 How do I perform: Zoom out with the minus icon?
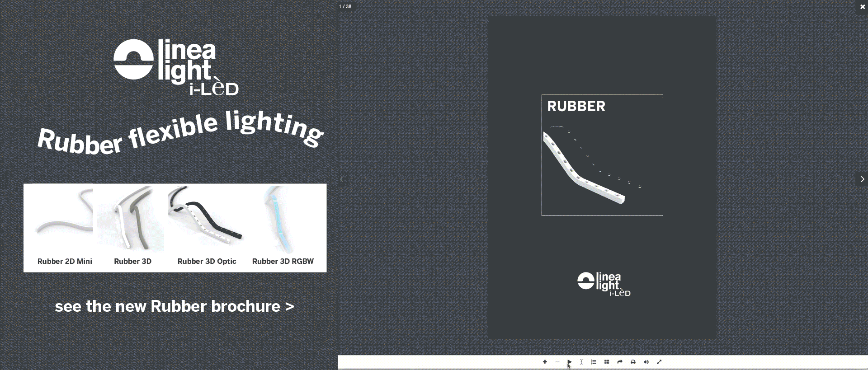pos(557,362)
